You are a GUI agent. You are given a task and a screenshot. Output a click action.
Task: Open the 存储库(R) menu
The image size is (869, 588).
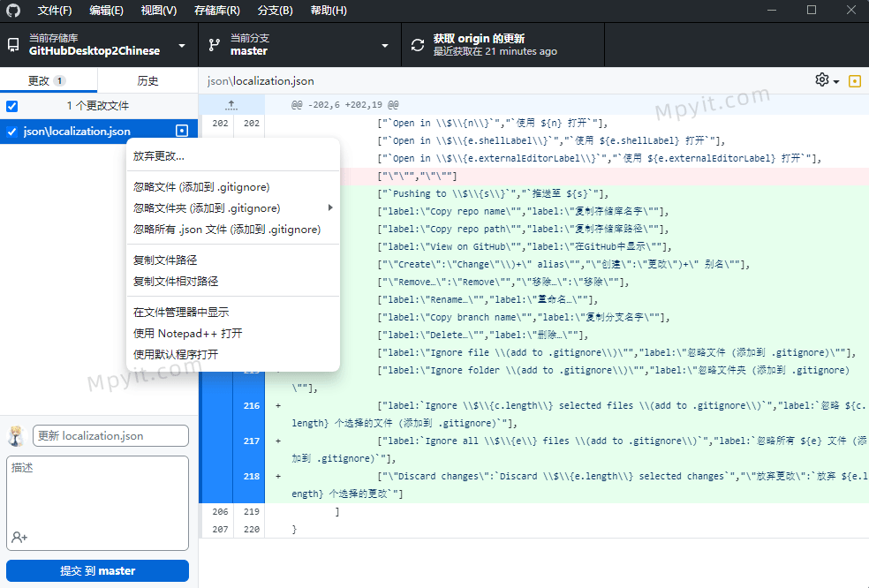coord(216,11)
